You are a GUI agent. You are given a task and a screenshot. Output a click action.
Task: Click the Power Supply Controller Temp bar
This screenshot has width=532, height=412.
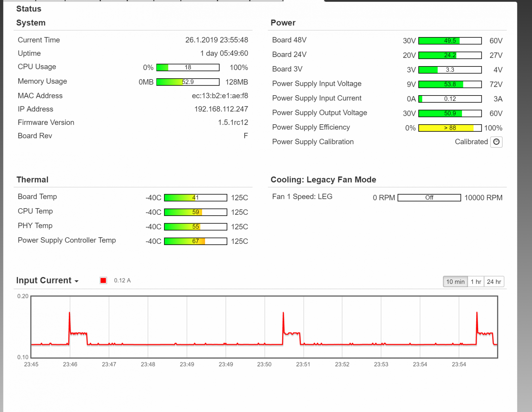click(x=195, y=241)
